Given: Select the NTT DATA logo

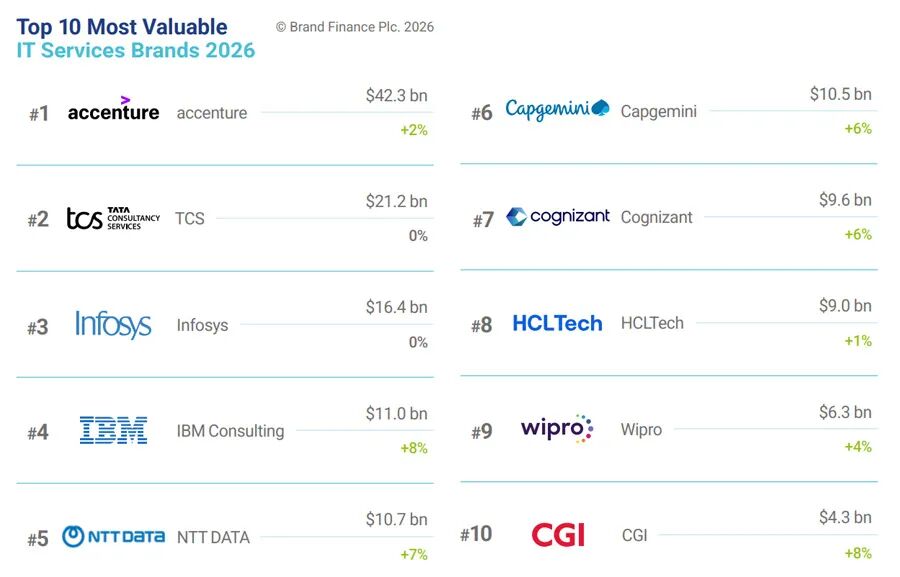Looking at the screenshot, I should pyautogui.click(x=114, y=537).
